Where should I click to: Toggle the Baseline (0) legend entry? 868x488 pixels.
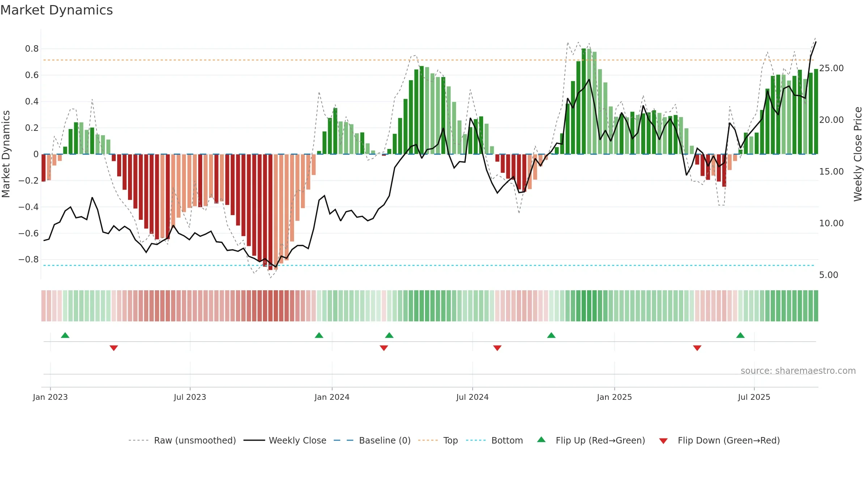[372, 440]
